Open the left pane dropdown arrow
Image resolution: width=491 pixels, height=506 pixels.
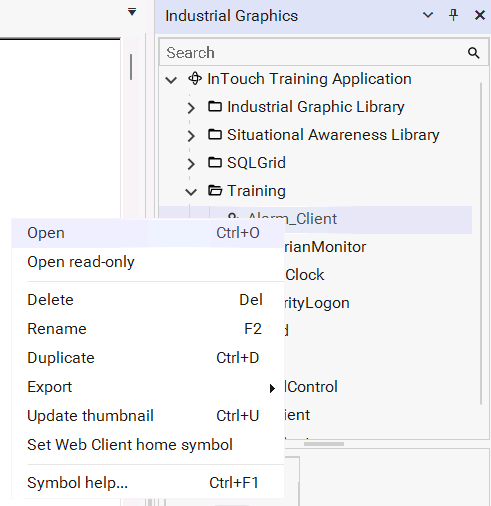[132, 12]
